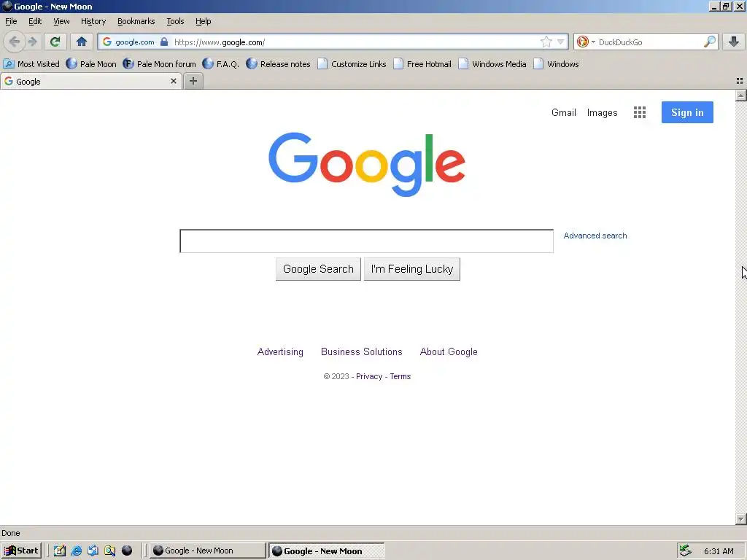
Task: Open the Privacy link
Action: tap(369, 376)
